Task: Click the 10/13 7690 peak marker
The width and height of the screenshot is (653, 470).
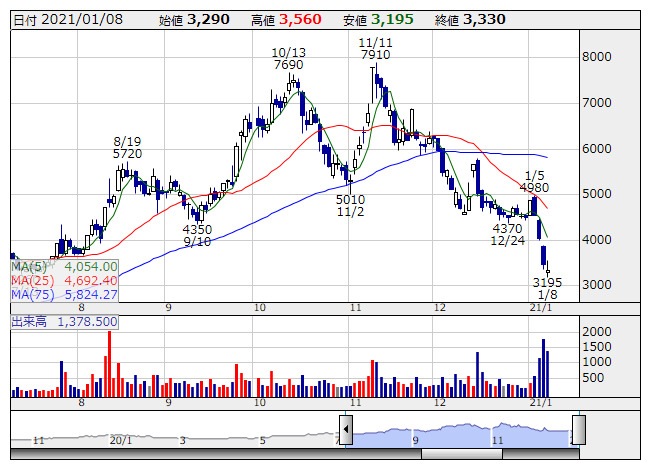Action: point(288,58)
